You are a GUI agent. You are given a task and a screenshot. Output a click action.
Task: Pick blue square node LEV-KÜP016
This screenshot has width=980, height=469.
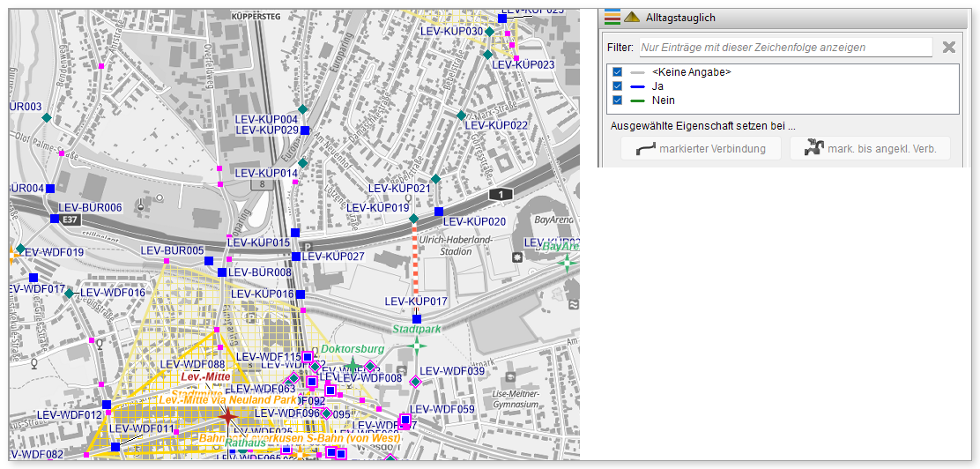(301, 294)
